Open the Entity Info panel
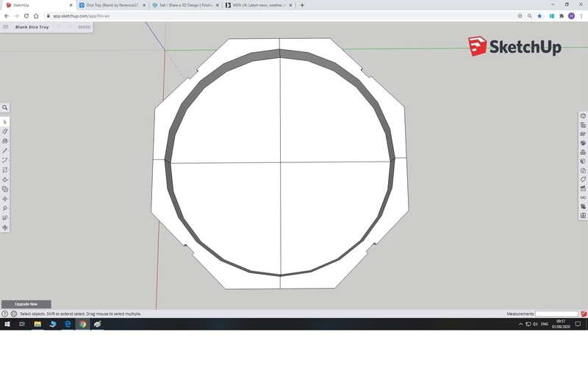The height and width of the screenshot is (373, 588). point(583,116)
